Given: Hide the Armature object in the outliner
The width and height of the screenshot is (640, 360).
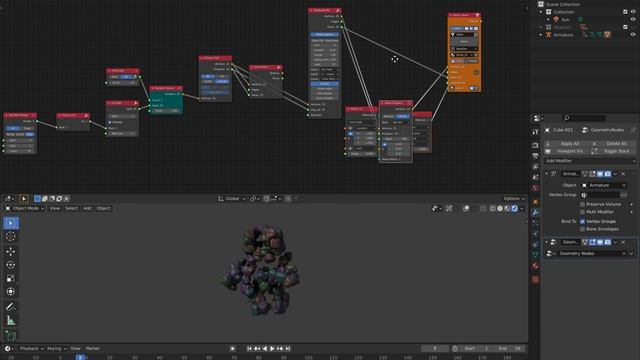Looking at the screenshot, I should point(633,35).
